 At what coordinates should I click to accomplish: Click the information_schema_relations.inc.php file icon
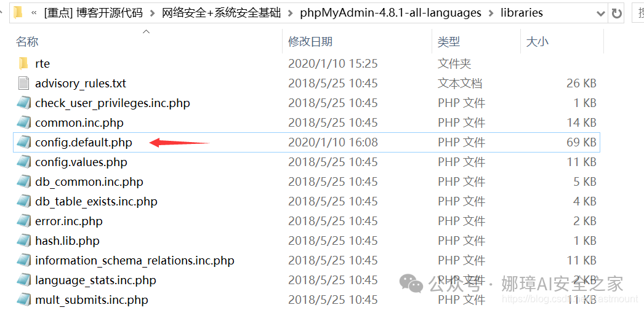[24, 260]
